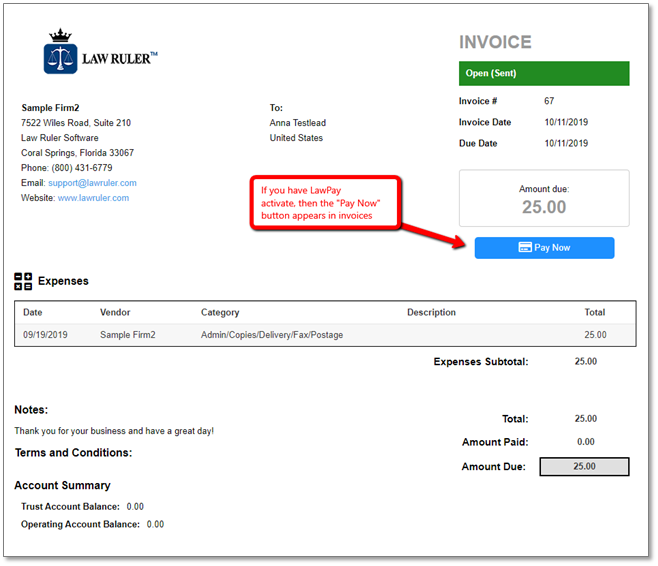
Task: Click the 25.00 total in expense row
Action: click(x=595, y=335)
